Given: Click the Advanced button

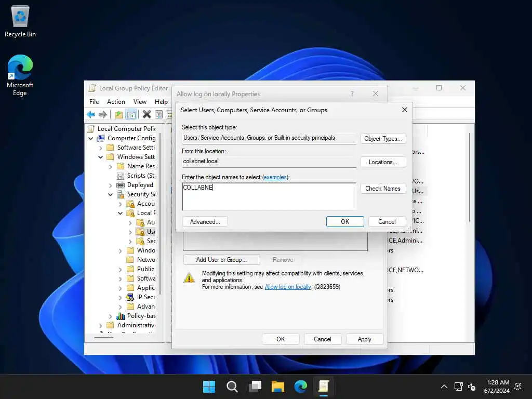Looking at the screenshot, I should [205, 221].
